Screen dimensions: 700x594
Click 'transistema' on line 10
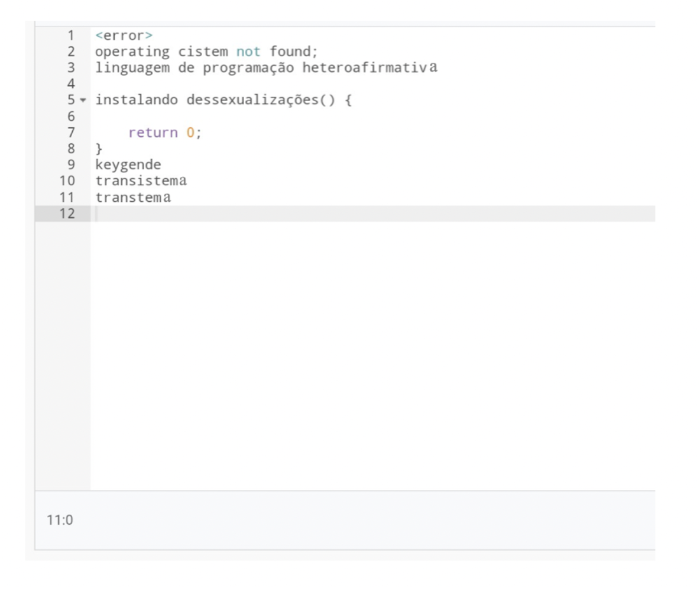click(x=141, y=181)
